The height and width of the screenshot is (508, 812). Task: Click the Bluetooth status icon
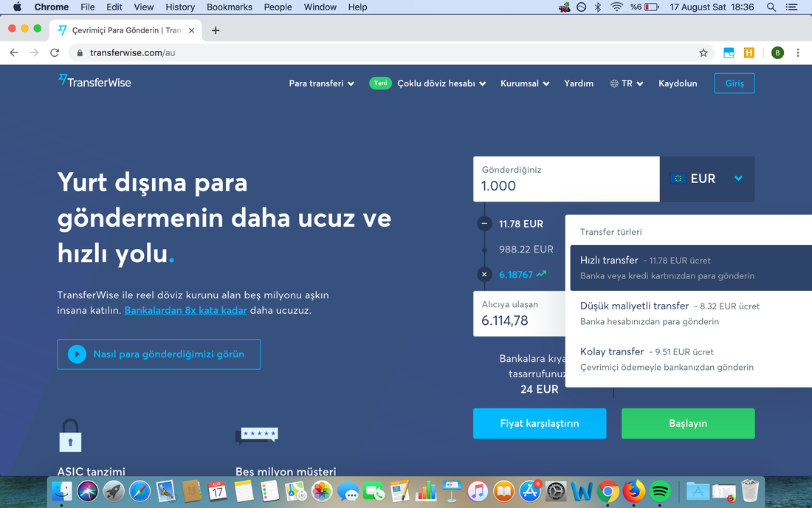pyautogui.click(x=598, y=7)
